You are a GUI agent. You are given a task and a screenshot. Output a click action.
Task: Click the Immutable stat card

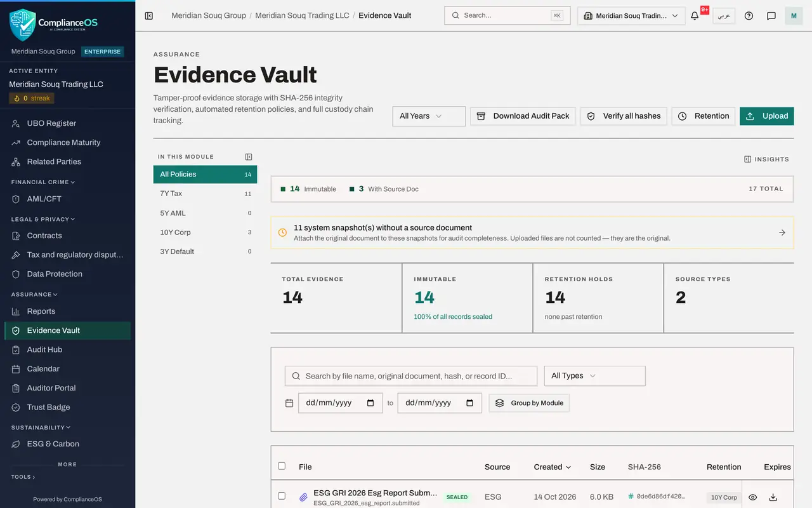468,298
